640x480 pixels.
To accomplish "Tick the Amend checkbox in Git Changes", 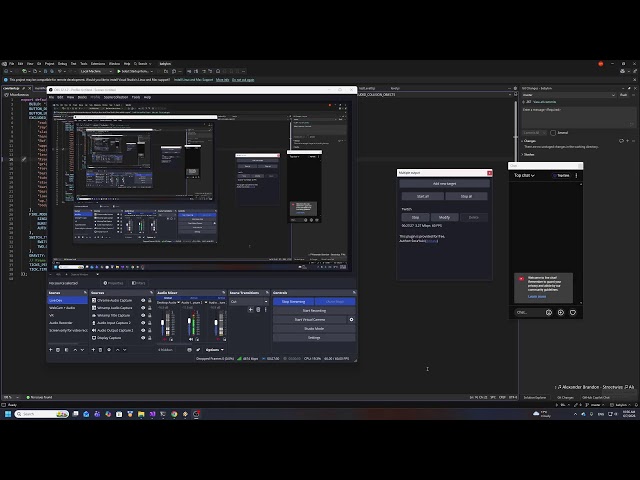I will click(x=553, y=133).
